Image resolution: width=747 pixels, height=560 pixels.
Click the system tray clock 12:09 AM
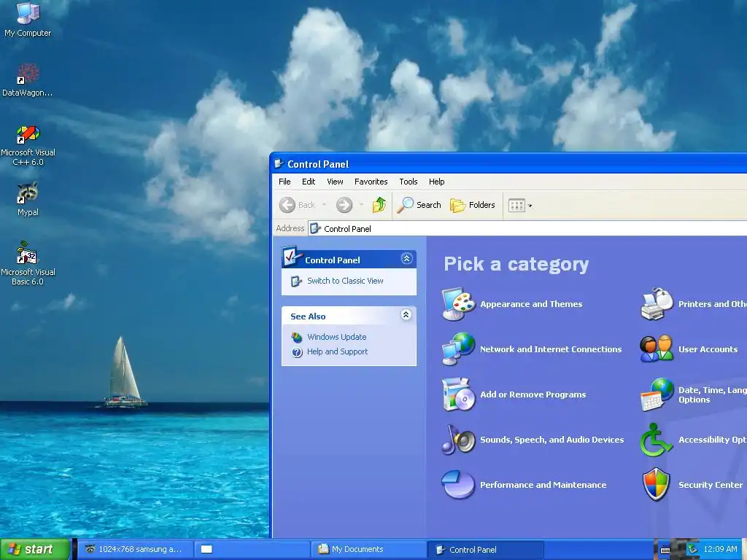[x=720, y=549]
